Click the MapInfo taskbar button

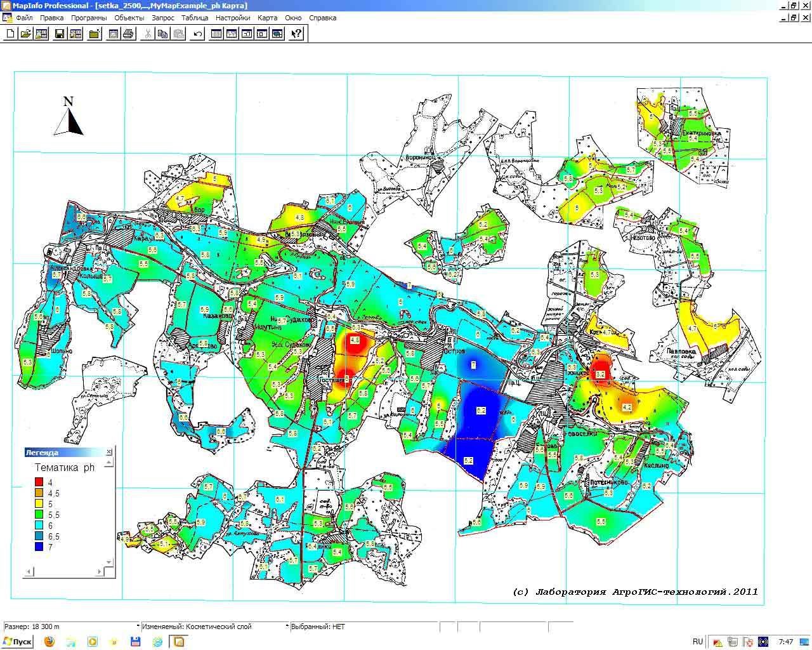click(x=178, y=642)
